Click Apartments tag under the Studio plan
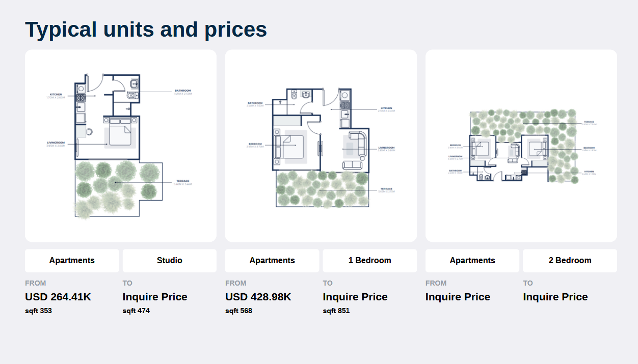 click(x=72, y=261)
